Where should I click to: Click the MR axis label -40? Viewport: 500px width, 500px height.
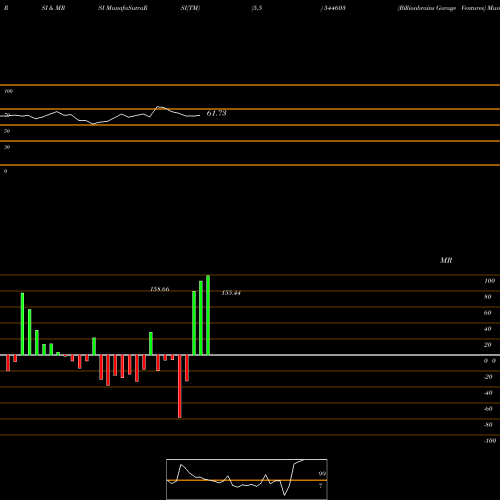point(488,393)
